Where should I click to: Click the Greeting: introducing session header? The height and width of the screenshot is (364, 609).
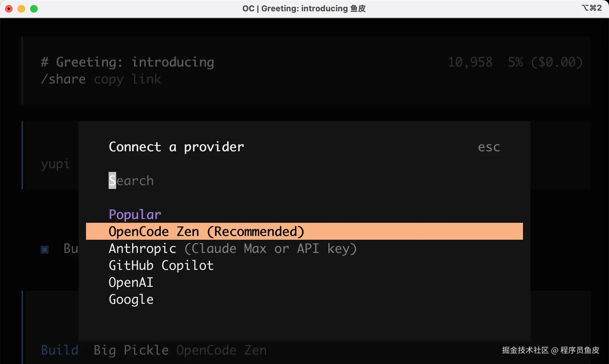tap(127, 62)
